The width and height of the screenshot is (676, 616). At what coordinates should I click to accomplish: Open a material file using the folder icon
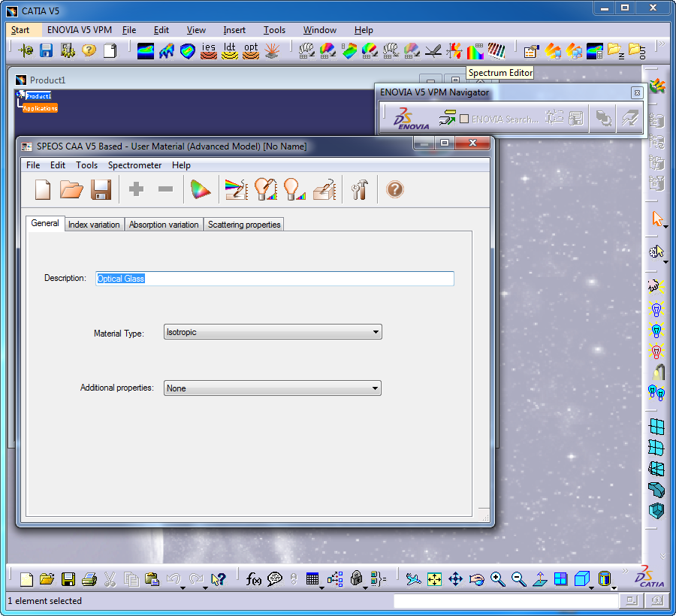point(71,189)
